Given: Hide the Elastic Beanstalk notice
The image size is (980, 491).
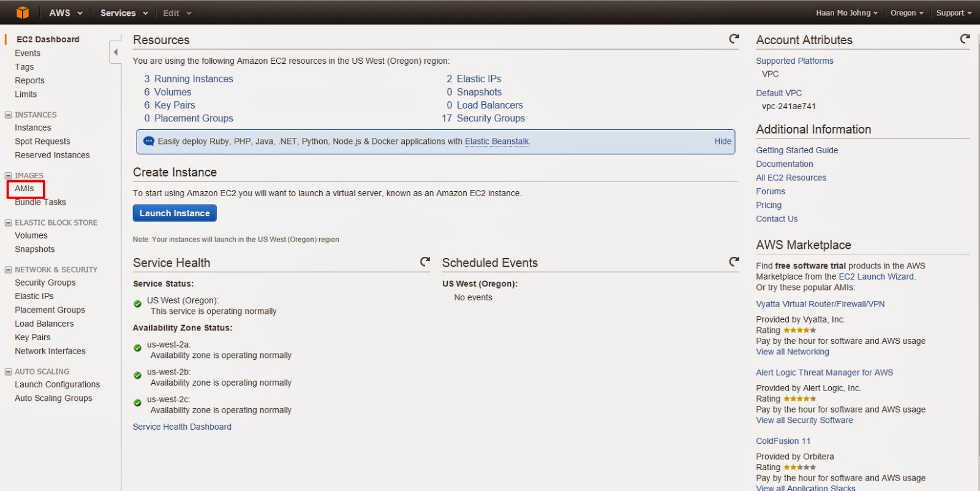Looking at the screenshot, I should 723,142.
